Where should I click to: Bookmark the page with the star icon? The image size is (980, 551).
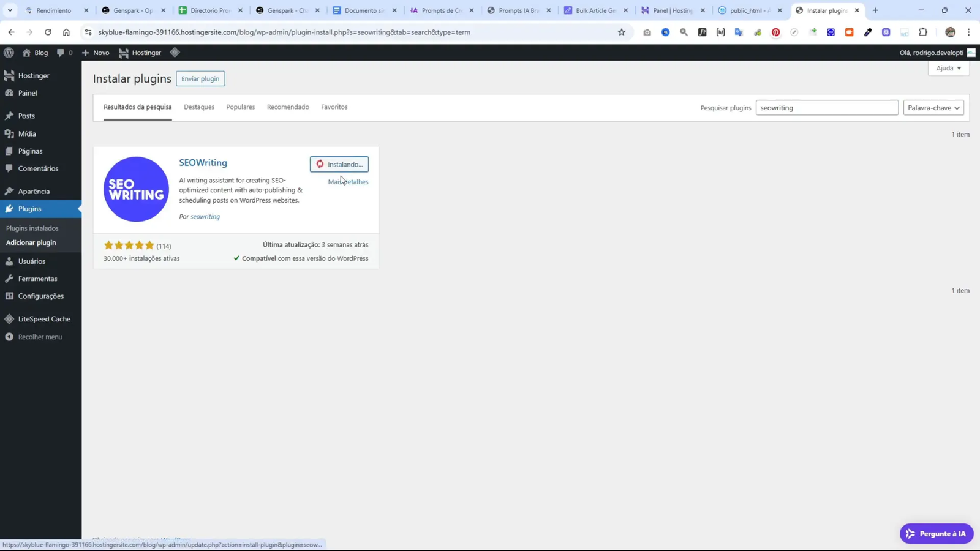(621, 32)
